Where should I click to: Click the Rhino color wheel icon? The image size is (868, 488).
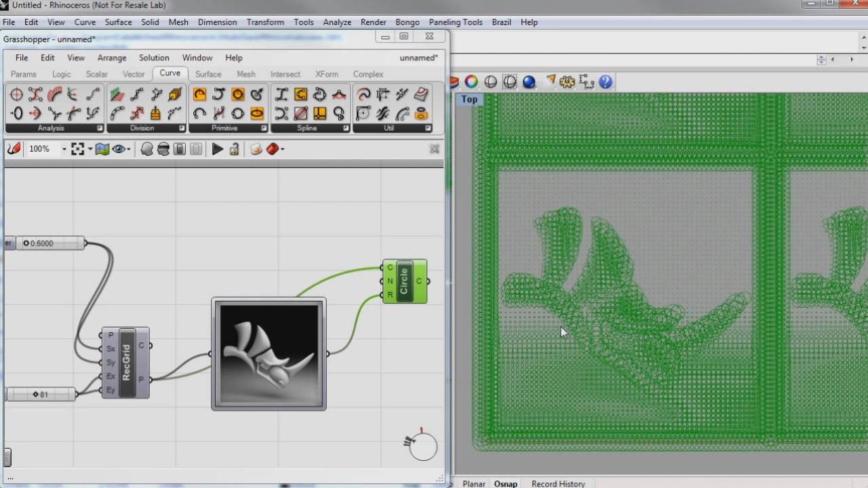pyautogui.click(x=471, y=82)
